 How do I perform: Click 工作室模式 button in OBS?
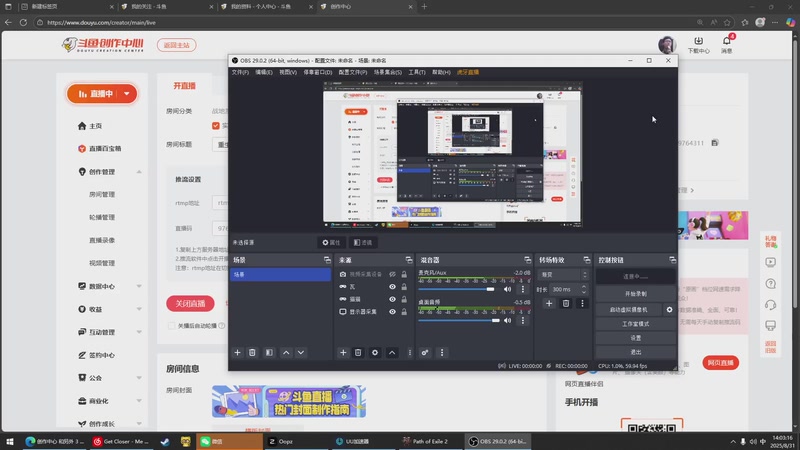click(x=636, y=324)
